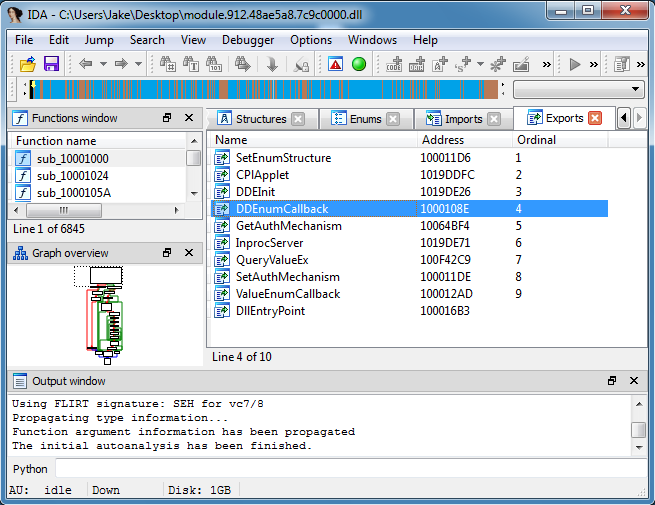Undock the Graph overview panel
This screenshot has width=655, height=505.
click(x=167, y=253)
